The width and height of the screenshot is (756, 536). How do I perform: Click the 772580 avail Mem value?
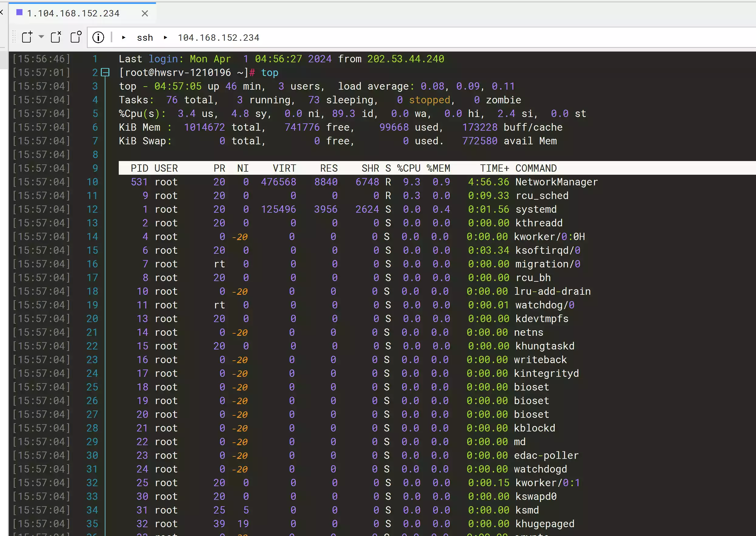480,141
